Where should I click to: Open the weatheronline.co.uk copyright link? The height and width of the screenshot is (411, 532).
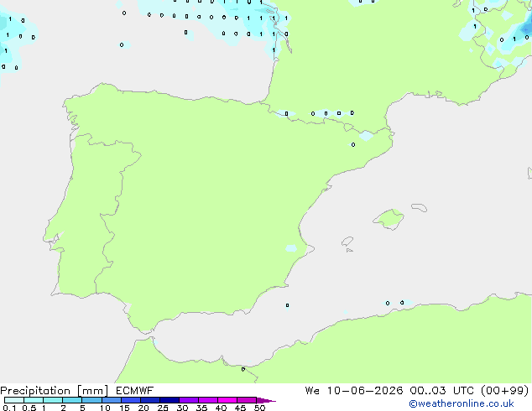tap(462, 403)
